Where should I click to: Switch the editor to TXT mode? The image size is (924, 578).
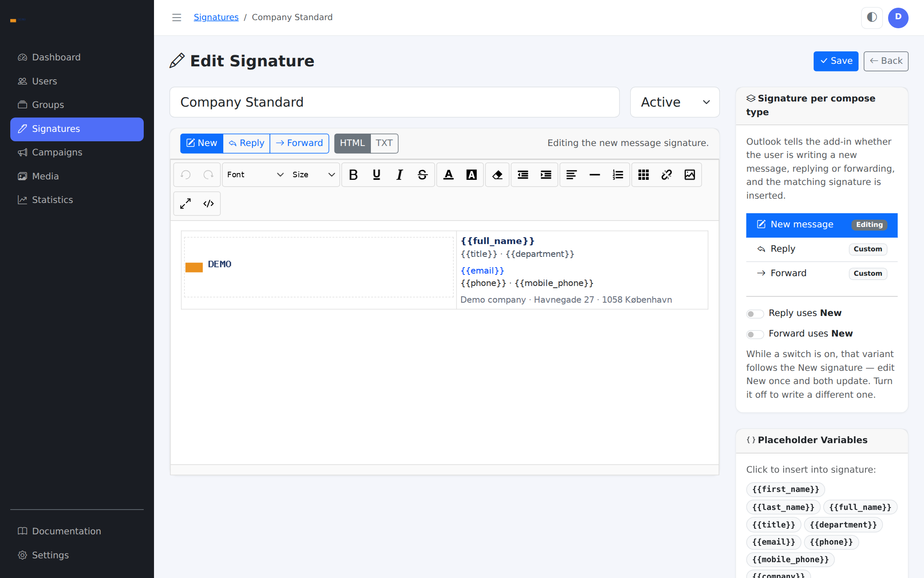[x=384, y=143]
